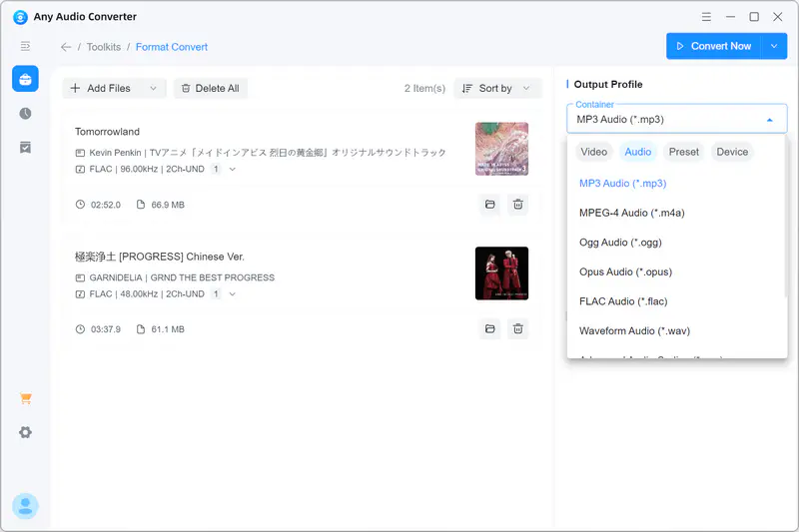Expand Convert Now options arrow
Viewport: 799px width, 532px height.
[774, 46]
